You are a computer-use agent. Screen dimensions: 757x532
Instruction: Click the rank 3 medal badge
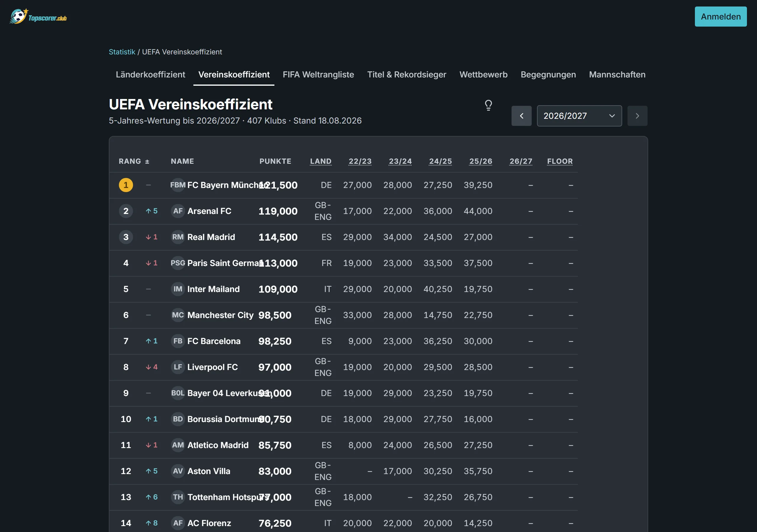pyautogui.click(x=126, y=237)
